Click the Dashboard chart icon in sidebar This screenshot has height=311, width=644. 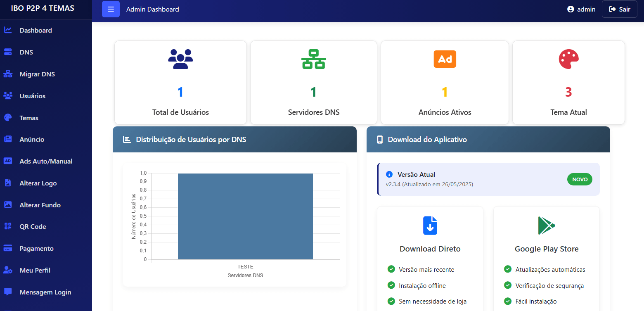point(8,30)
